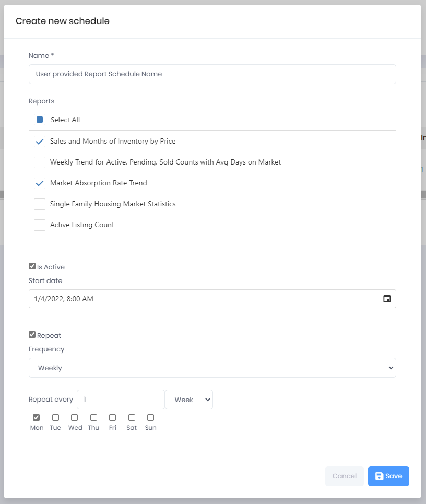Disable the Is Active checkbox
Screen dimensions: 426x504
pos(31,266)
